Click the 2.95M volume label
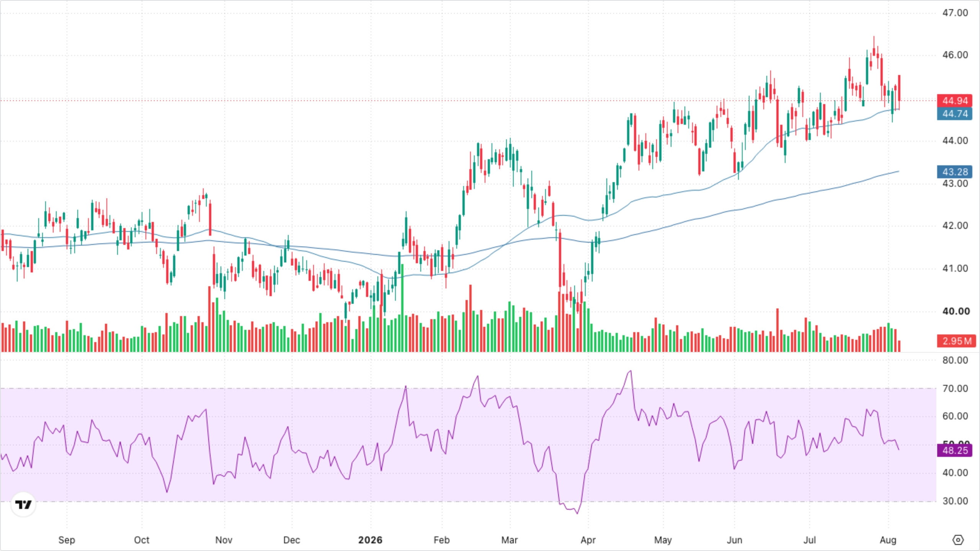The image size is (980, 551). click(956, 341)
